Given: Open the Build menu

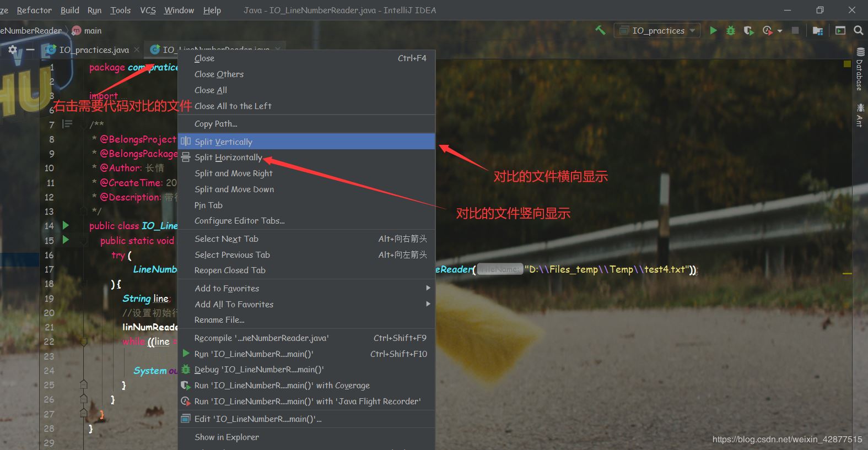Looking at the screenshot, I should click(x=70, y=10).
